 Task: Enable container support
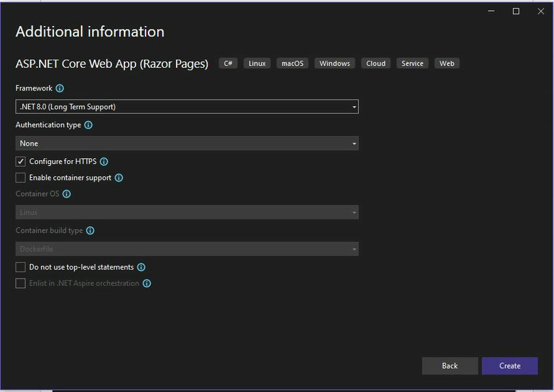point(20,178)
